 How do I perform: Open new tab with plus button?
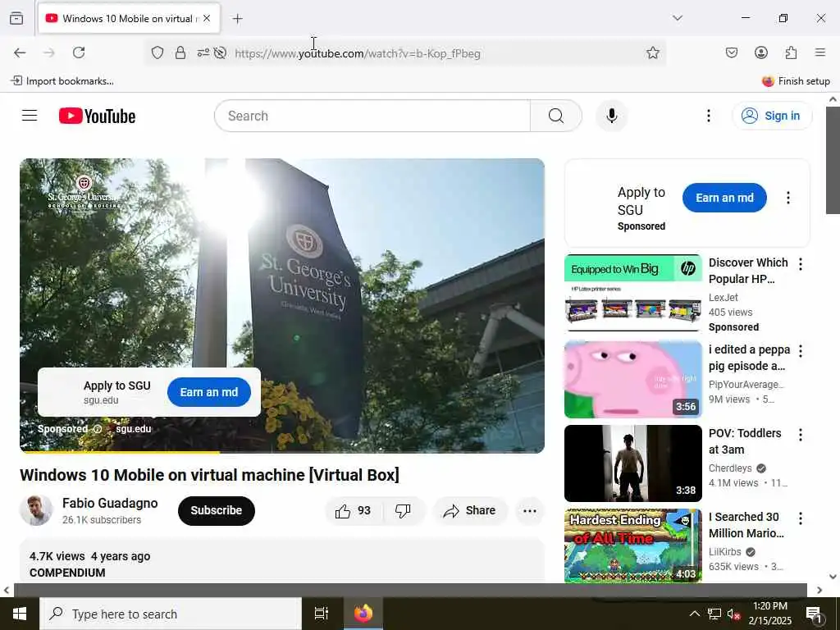tap(237, 19)
